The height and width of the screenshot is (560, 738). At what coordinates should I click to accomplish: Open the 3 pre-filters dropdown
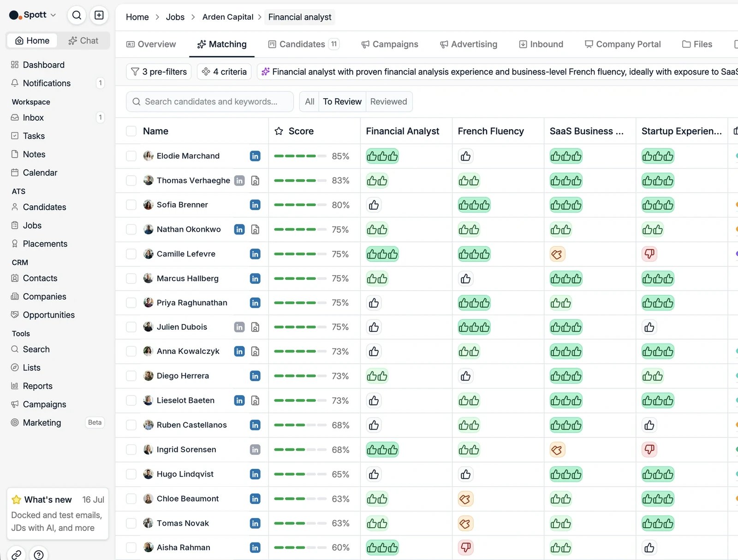tap(159, 72)
